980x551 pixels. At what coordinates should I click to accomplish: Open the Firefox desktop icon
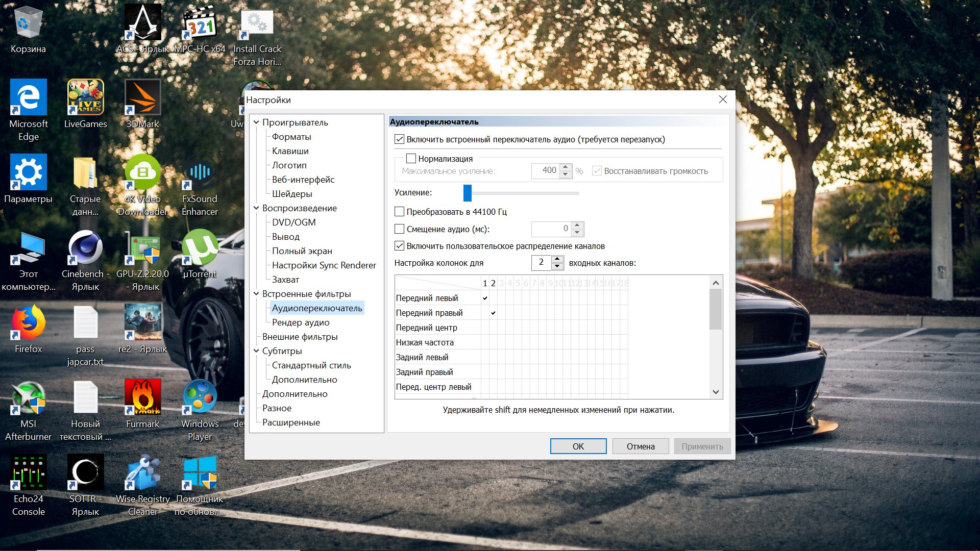click(29, 323)
